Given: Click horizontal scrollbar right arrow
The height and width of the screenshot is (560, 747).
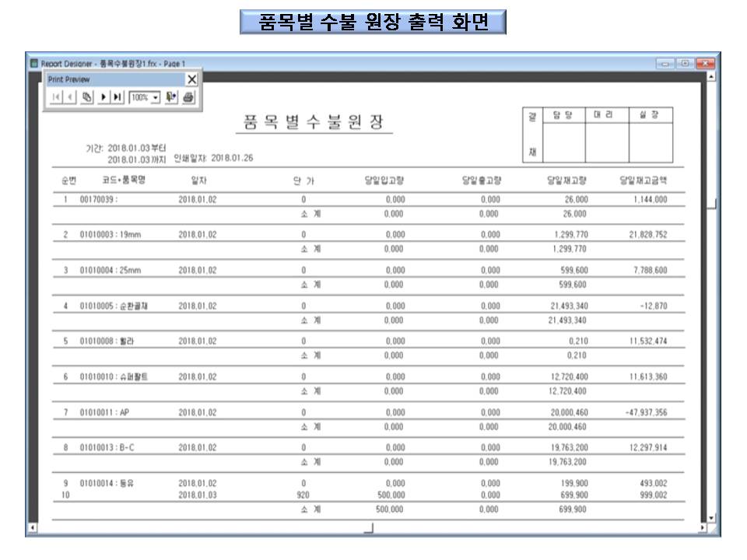Looking at the screenshot, I should (x=702, y=527).
